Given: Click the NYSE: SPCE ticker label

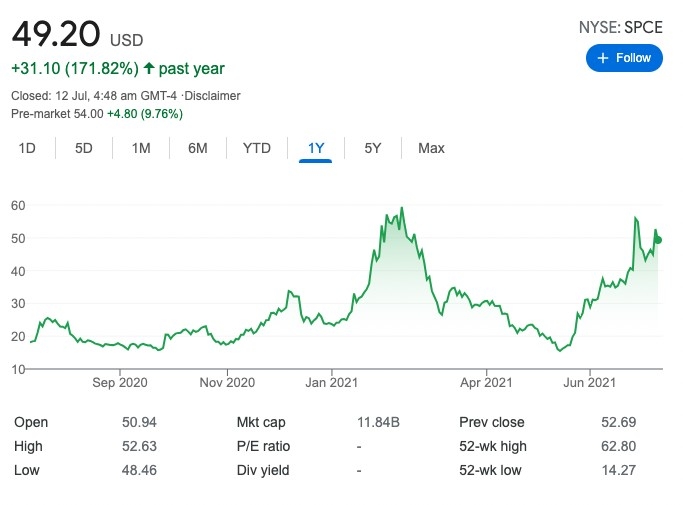Looking at the screenshot, I should pyautogui.click(x=620, y=27).
